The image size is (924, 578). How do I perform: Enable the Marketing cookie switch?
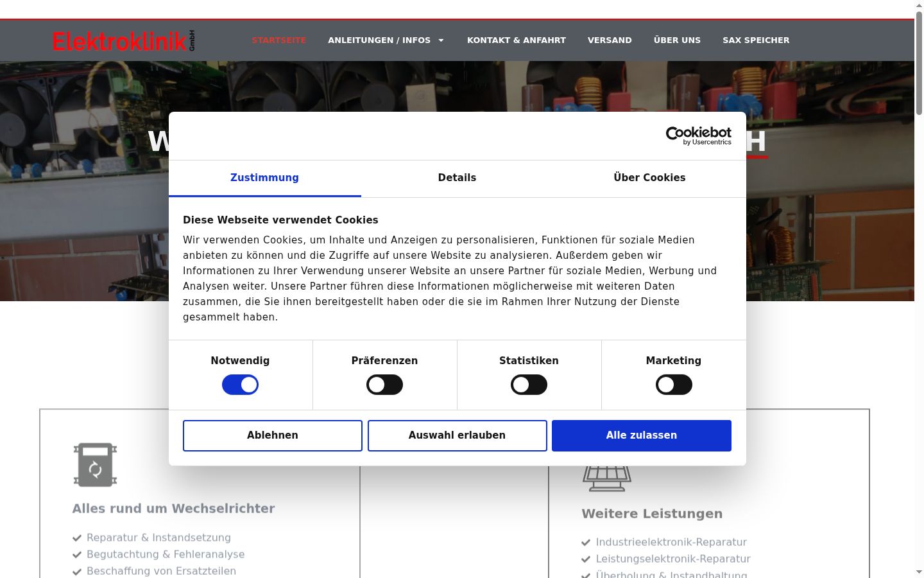pos(674,385)
